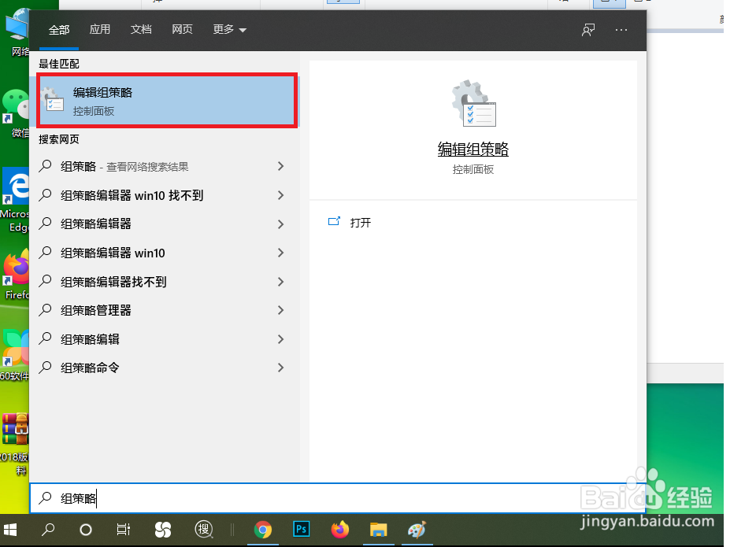Open the three-dot options menu
The height and width of the screenshot is (547, 756).
pyautogui.click(x=621, y=29)
